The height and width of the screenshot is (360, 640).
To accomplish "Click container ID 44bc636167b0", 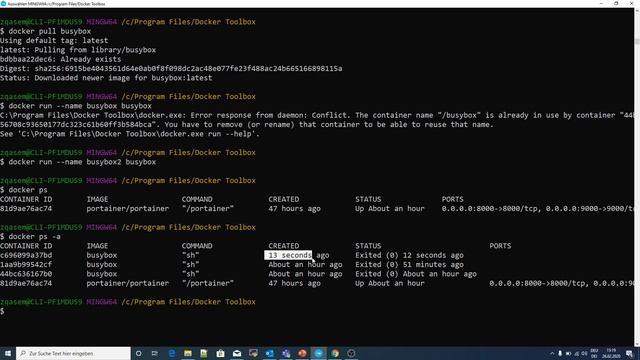I will click(26, 274).
